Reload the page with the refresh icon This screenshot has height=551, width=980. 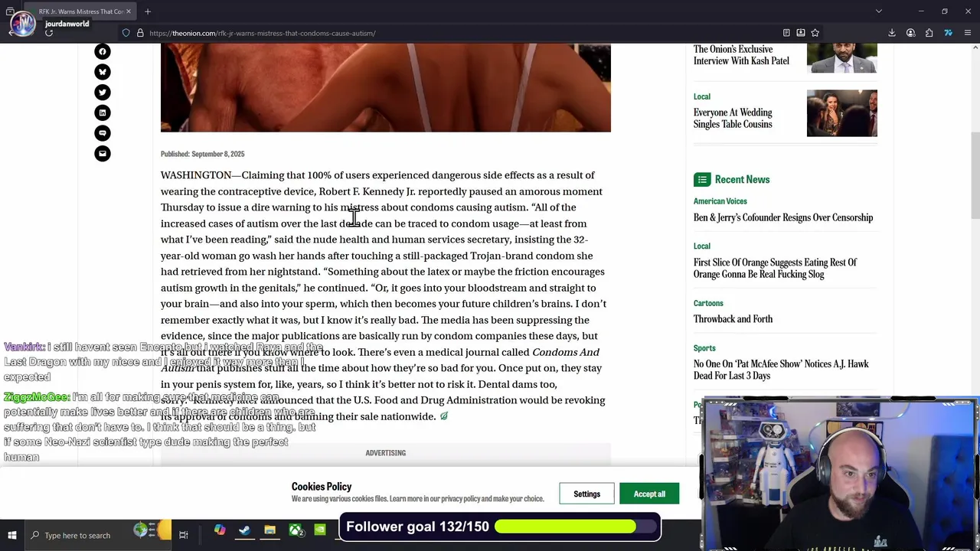[49, 33]
